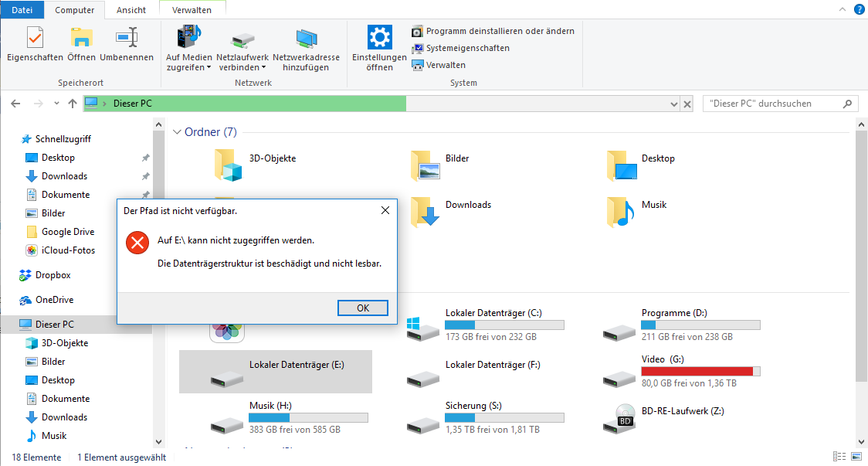The image size is (868, 466).
Task: Switch to large icons view in status bar
Action: pyautogui.click(x=856, y=457)
